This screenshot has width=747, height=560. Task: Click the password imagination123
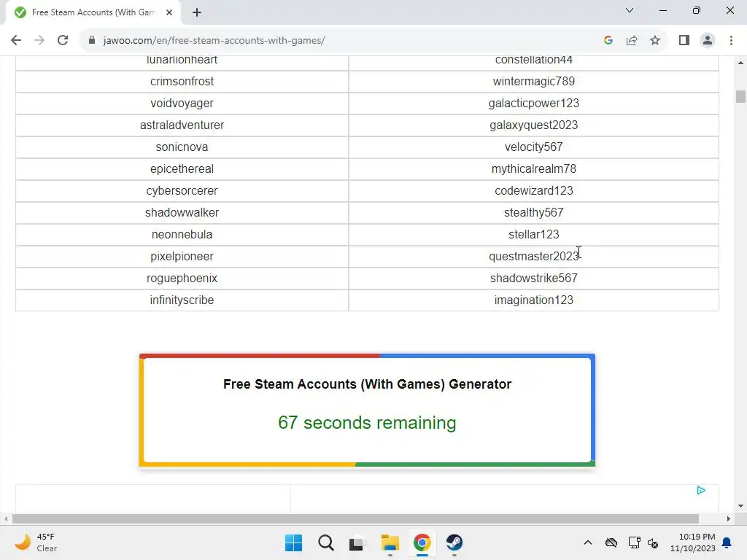point(533,300)
